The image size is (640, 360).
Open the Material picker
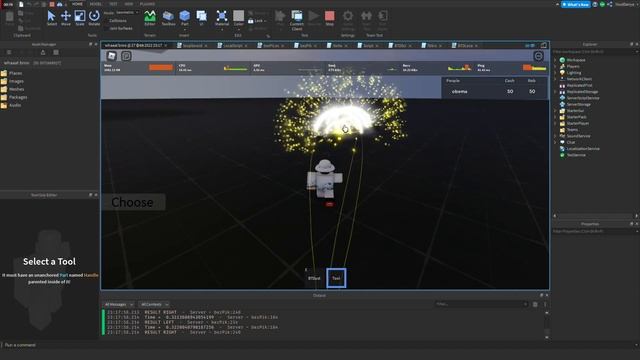click(222, 18)
